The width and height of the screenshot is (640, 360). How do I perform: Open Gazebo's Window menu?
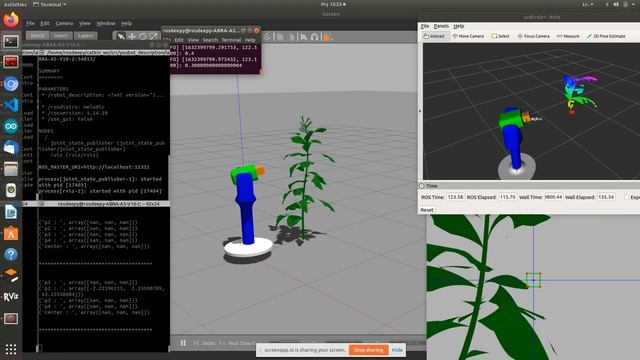tap(106, 23)
